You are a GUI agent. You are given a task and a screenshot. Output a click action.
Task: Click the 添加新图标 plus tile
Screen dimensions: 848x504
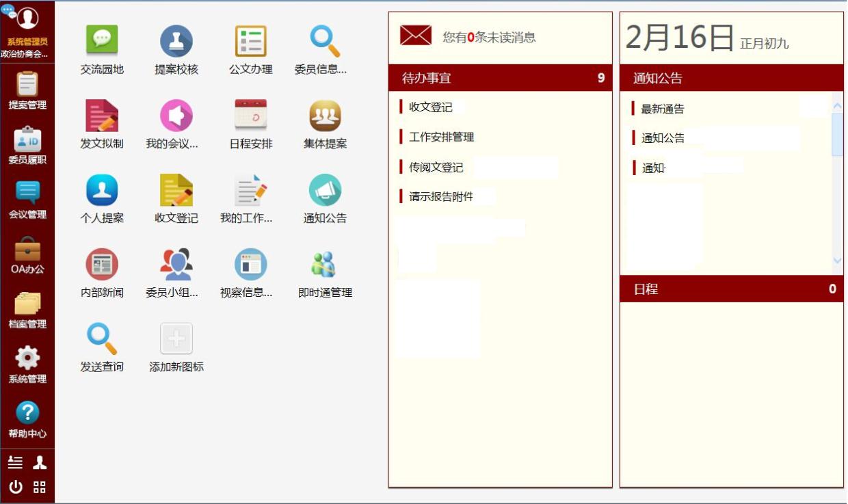(176, 339)
